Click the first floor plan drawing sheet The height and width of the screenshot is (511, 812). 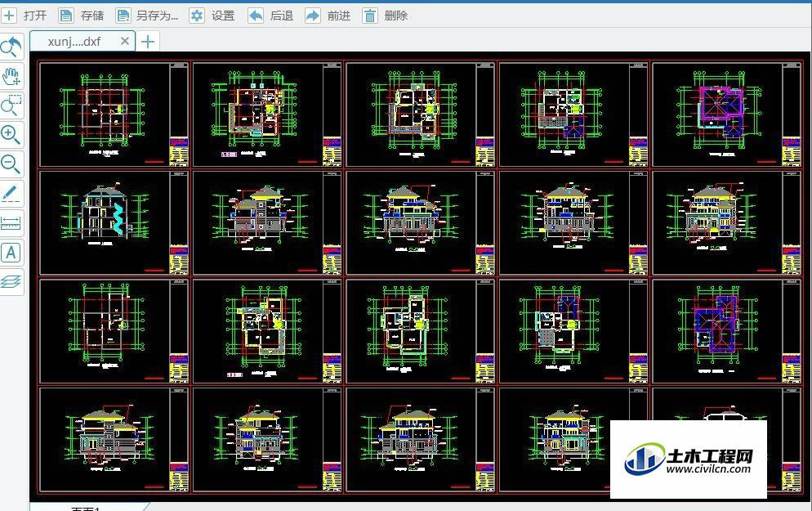[114, 114]
